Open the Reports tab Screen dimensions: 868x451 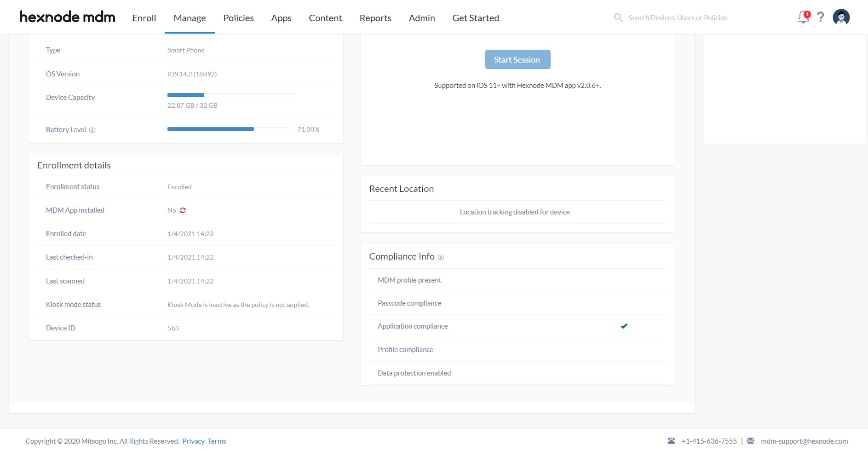[x=375, y=18]
